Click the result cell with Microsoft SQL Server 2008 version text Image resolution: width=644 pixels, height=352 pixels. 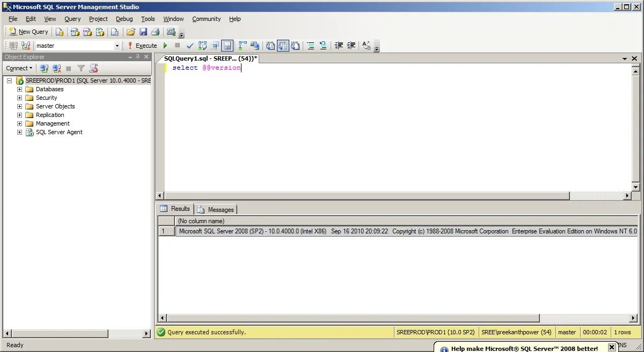[x=407, y=231]
